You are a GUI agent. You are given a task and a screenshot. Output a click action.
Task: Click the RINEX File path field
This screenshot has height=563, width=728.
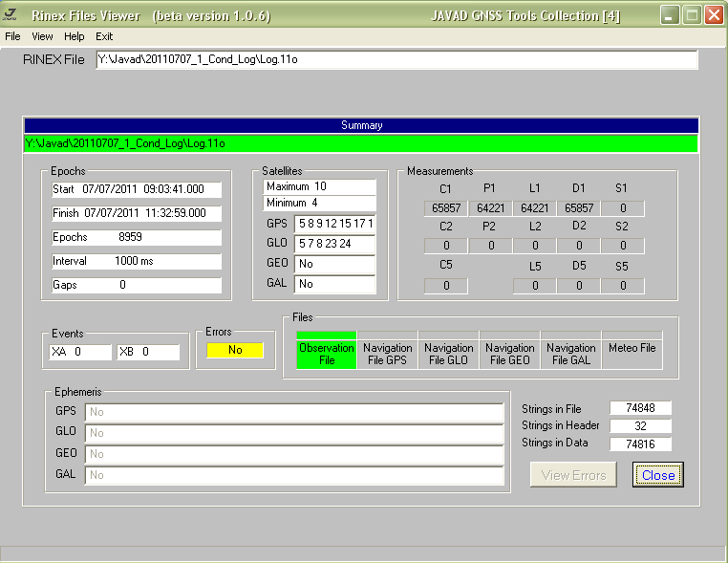(396, 60)
